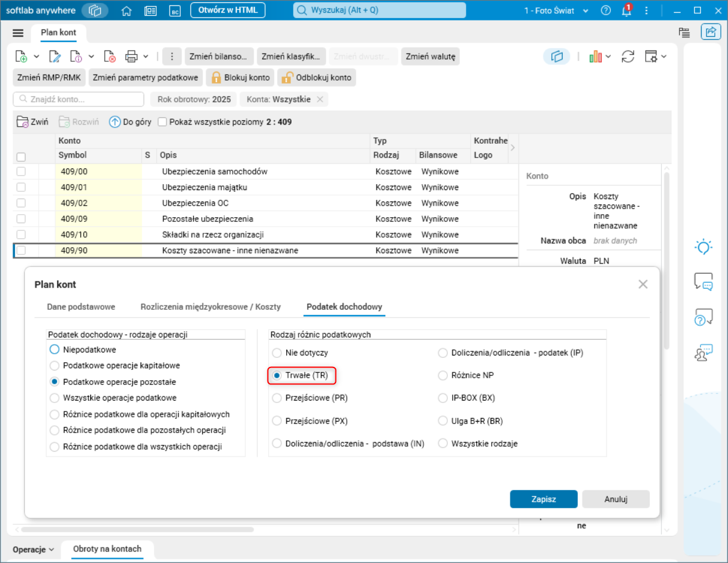This screenshot has width=728, height=563.
Task: Click the edit account pencil icon
Action: 55,57
